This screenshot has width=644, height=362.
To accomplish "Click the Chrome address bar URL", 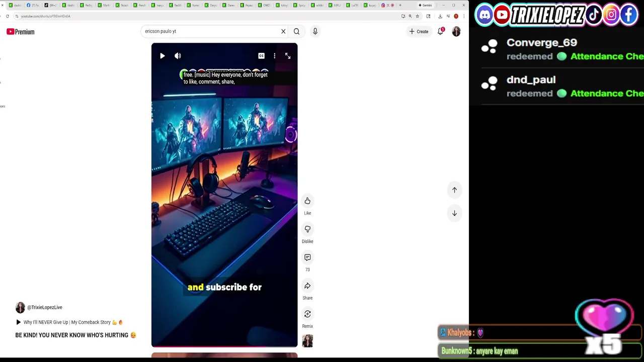I will [x=46, y=16].
